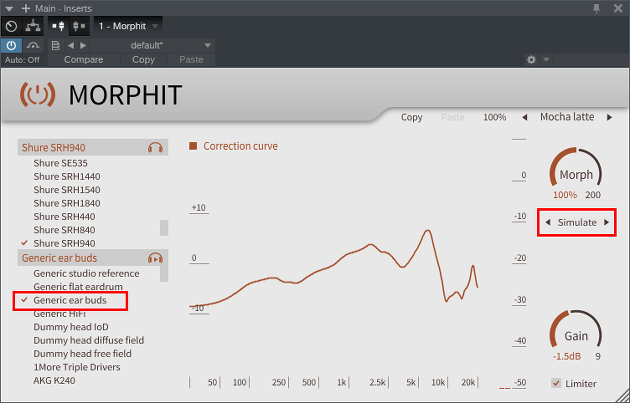
Task: Open the plugin settings gear
Action: click(x=531, y=60)
